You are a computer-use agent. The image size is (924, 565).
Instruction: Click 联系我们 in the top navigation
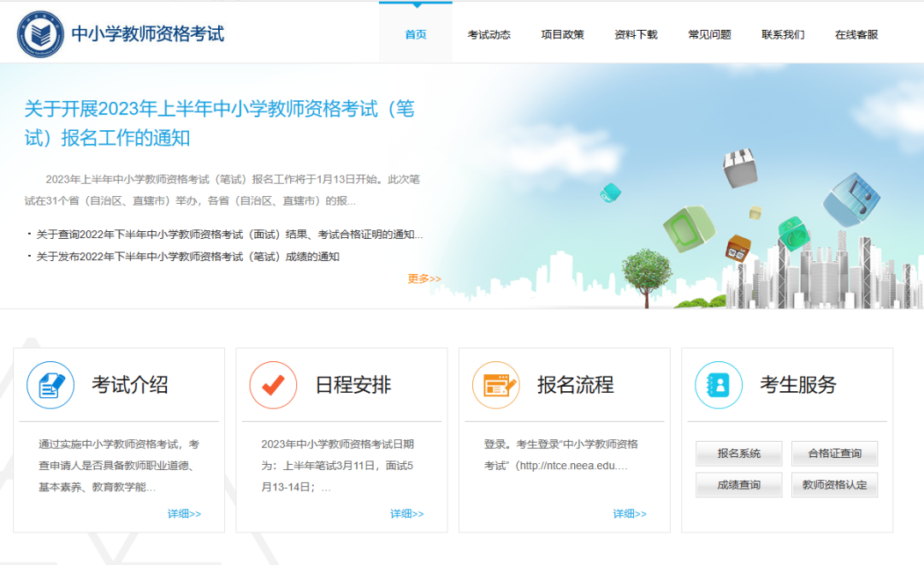coord(783,35)
